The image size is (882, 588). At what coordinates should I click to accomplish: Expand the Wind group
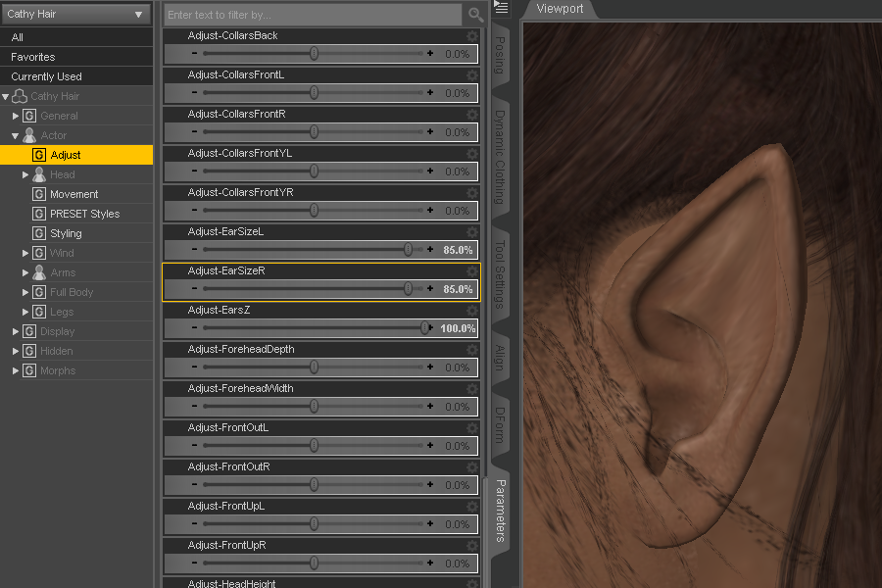click(25, 253)
